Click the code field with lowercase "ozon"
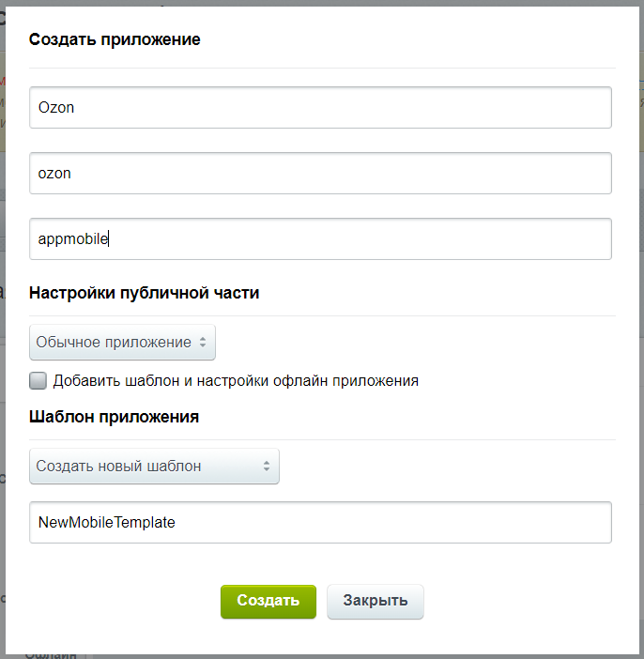Screen dimensions: 644x659 [x=320, y=174]
